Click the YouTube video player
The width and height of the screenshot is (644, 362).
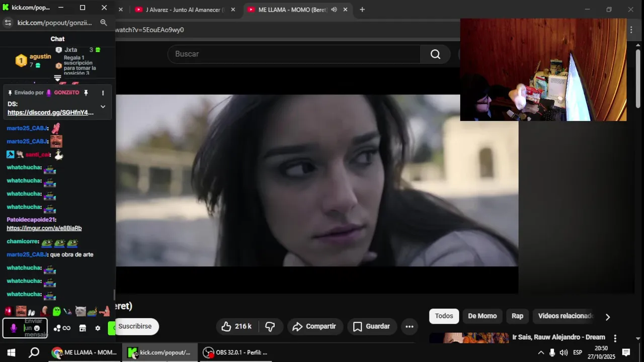click(x=317, y=180)
